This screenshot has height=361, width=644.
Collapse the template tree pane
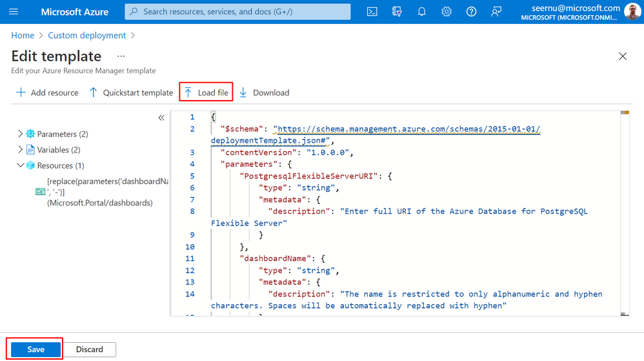pyautogui.click(x=161, y=118)
